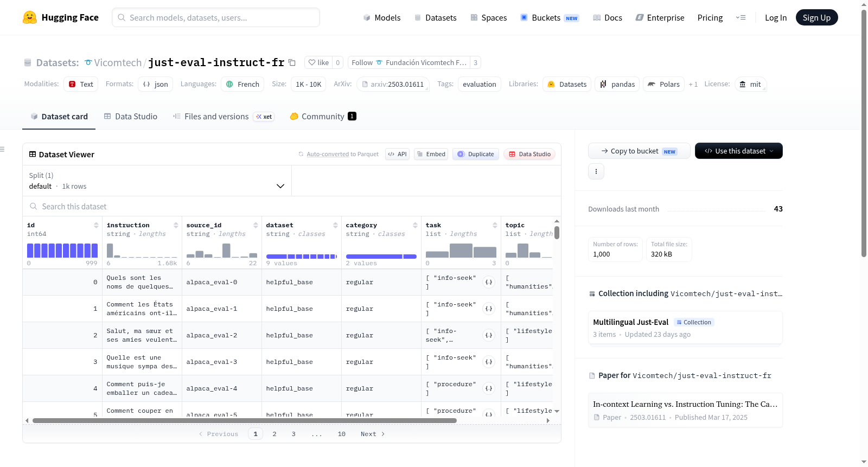Open the arxiv:2503.01611 tag

pyautogui.click(x=393, y=84)
